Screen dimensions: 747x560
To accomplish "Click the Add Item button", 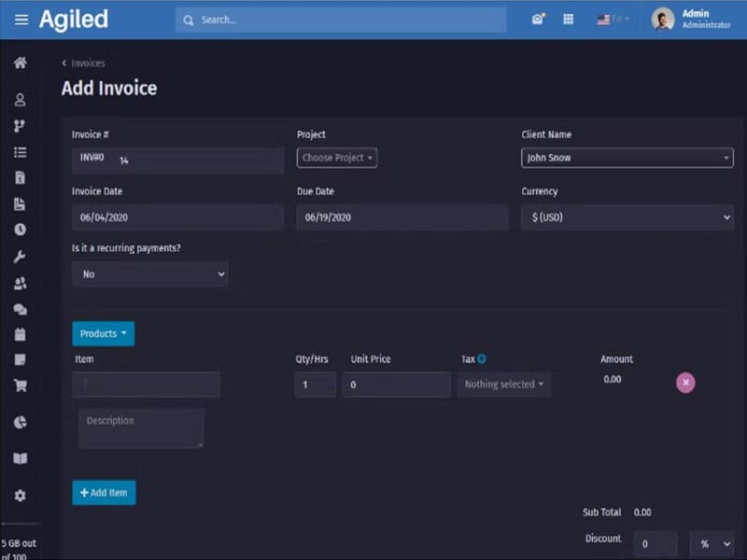I will pyautogui.click(x=104, y=493).
